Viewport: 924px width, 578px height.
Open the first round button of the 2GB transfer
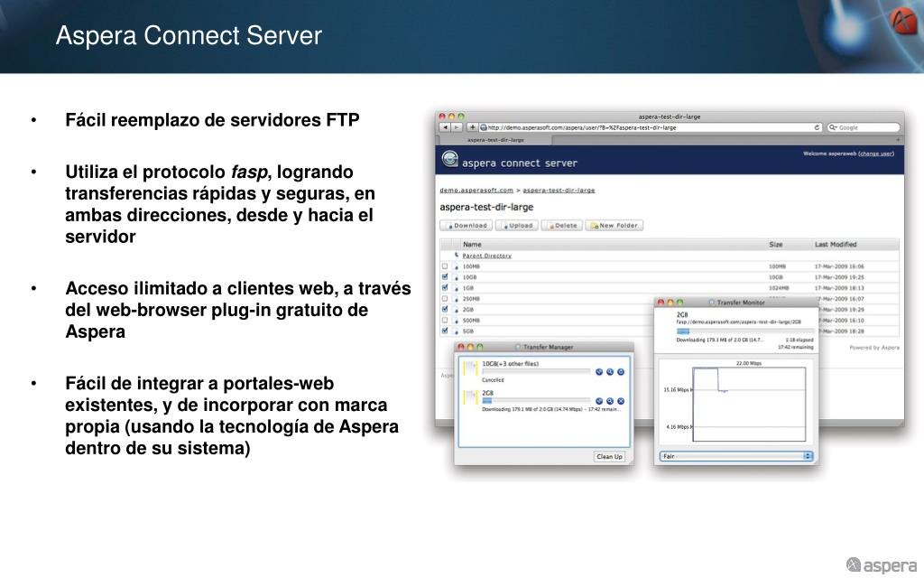point(599,401)
